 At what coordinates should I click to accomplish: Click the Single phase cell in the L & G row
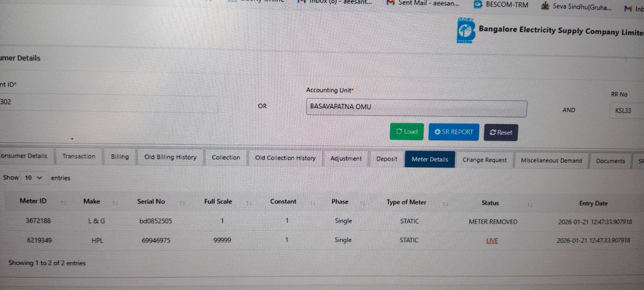[x=343, y=221]
